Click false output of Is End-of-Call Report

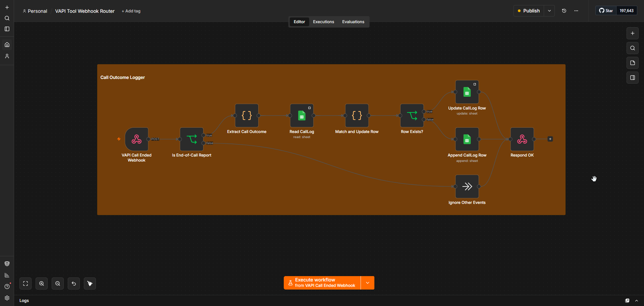[x=203, y=143]
